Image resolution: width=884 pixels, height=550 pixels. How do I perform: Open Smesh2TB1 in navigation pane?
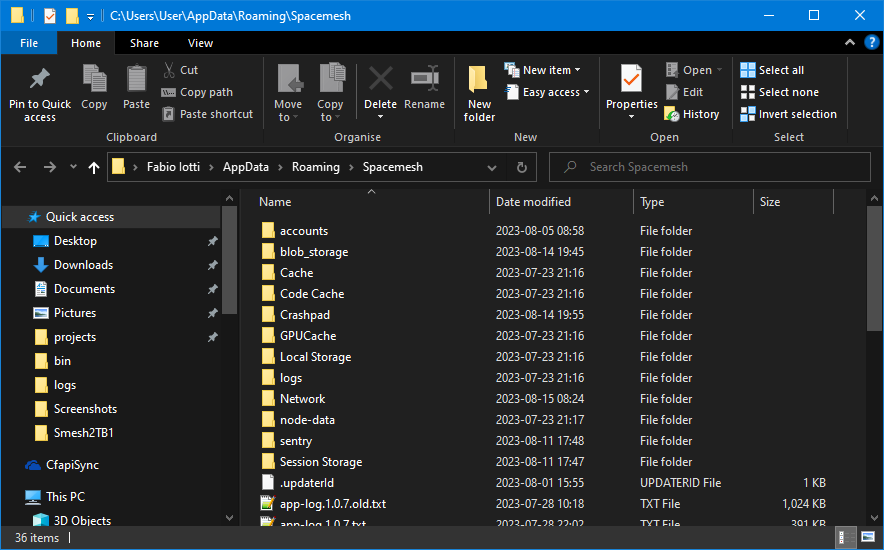(x=83, y=433)
